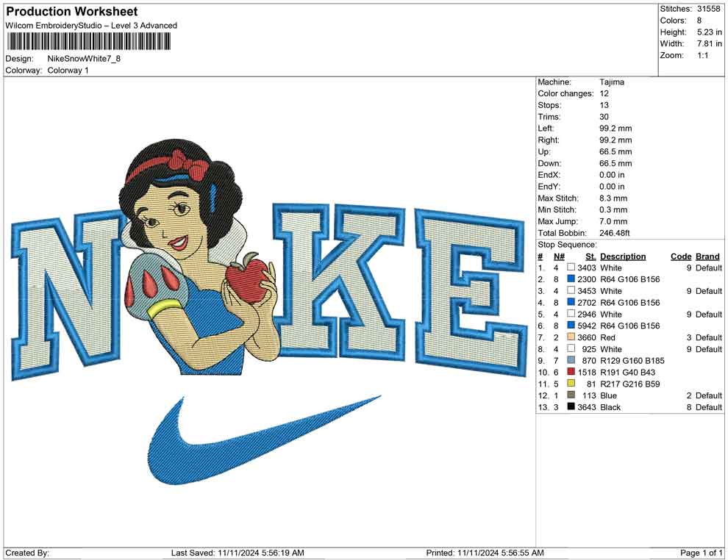Select the blue swatch in stop 4 (2702)

(x=571, y=302)
